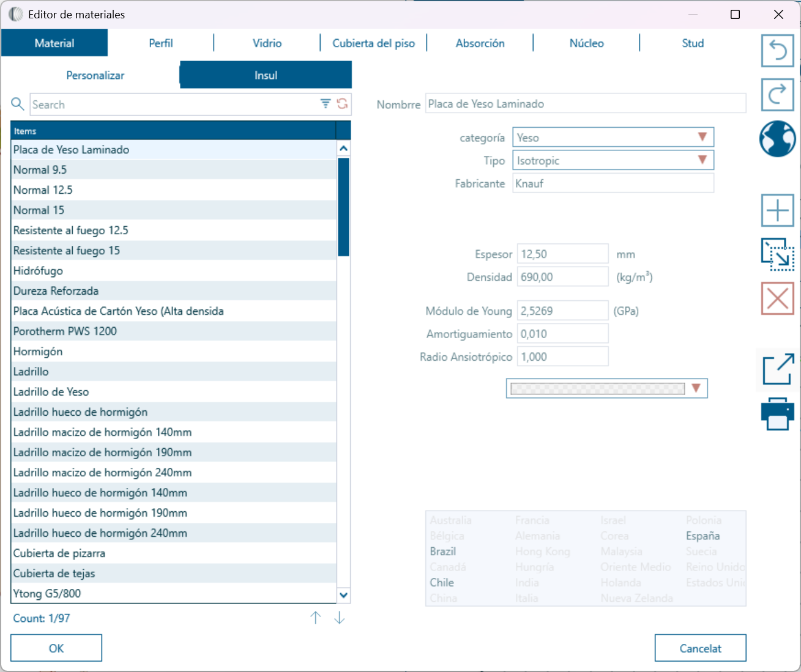
Task: Add a new material with plus icon
Action: pos(777,211)
